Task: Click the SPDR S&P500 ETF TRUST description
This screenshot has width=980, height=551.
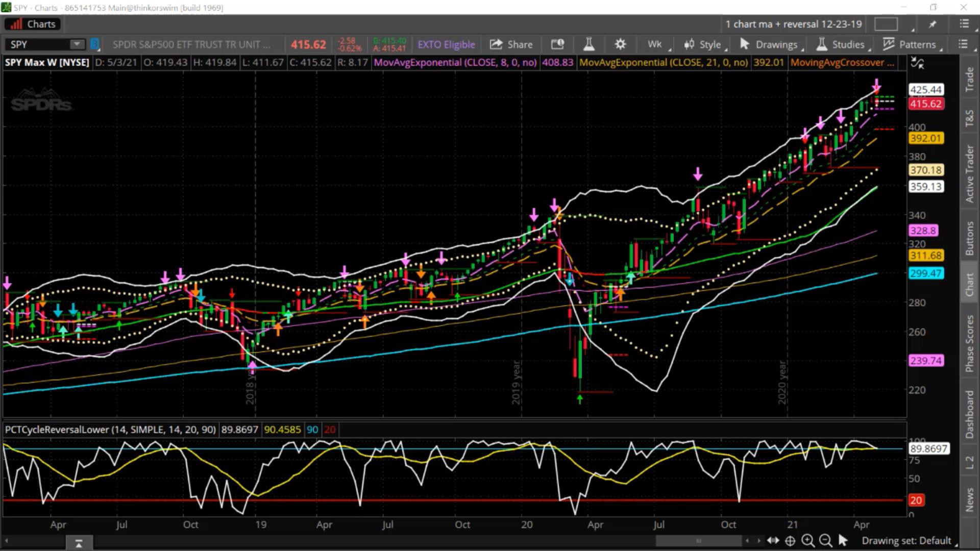Action: coord(191,44)
